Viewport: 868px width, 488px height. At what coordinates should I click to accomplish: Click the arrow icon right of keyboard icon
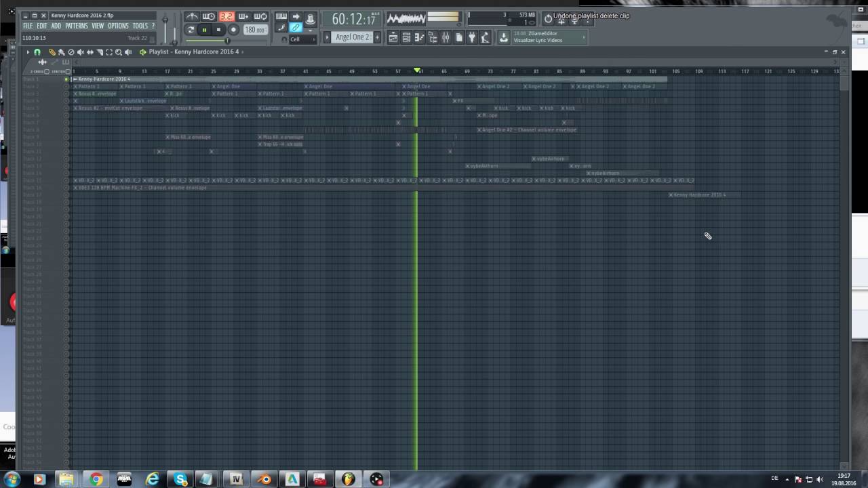point(296,16)
